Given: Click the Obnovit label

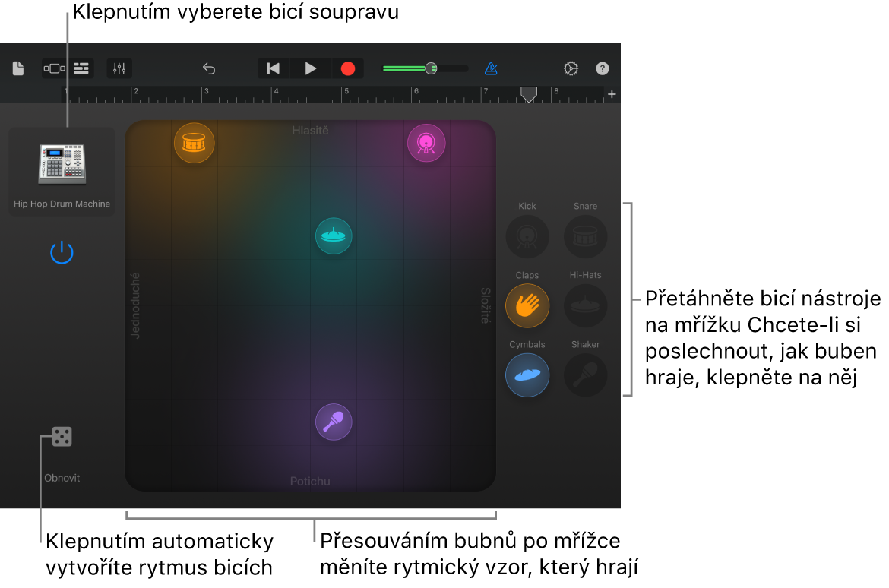Looking at the screenshot, I should [62, 478].
